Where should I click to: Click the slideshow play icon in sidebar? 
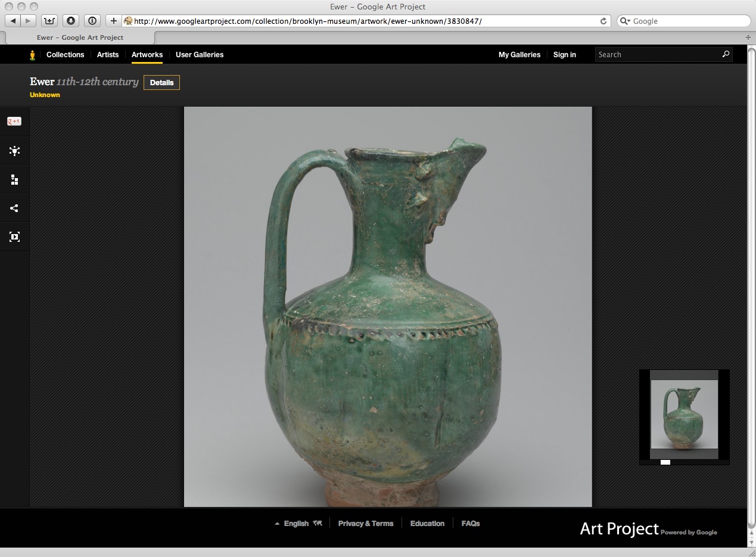[x=14, y=237]
